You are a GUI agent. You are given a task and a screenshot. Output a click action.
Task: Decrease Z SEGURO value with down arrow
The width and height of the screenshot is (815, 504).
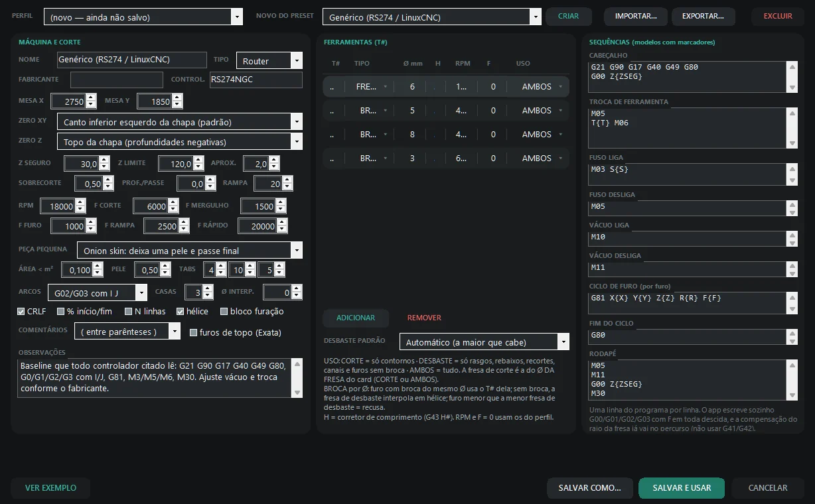click(x=104, y=167)
